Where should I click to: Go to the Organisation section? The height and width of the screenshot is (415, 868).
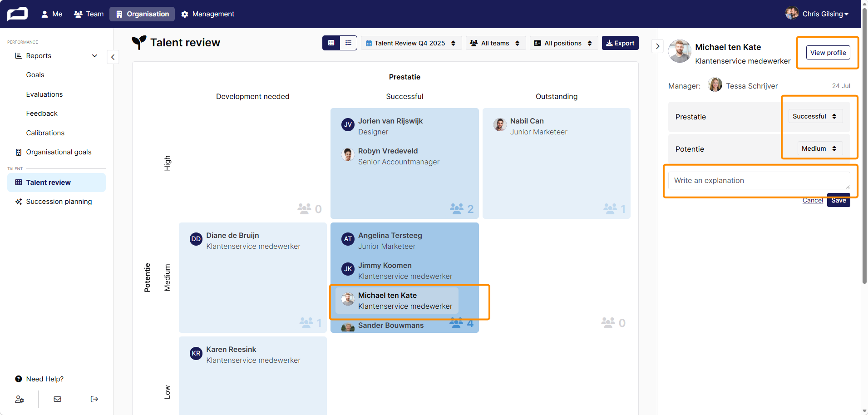pyautogui.click(x=143, y=14)
